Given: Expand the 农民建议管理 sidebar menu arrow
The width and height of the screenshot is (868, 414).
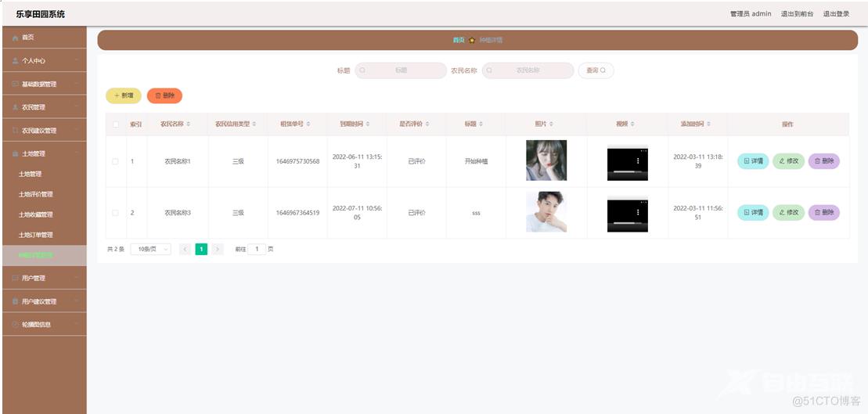Looking at the screenshot, I should click(x=77, y=131).
